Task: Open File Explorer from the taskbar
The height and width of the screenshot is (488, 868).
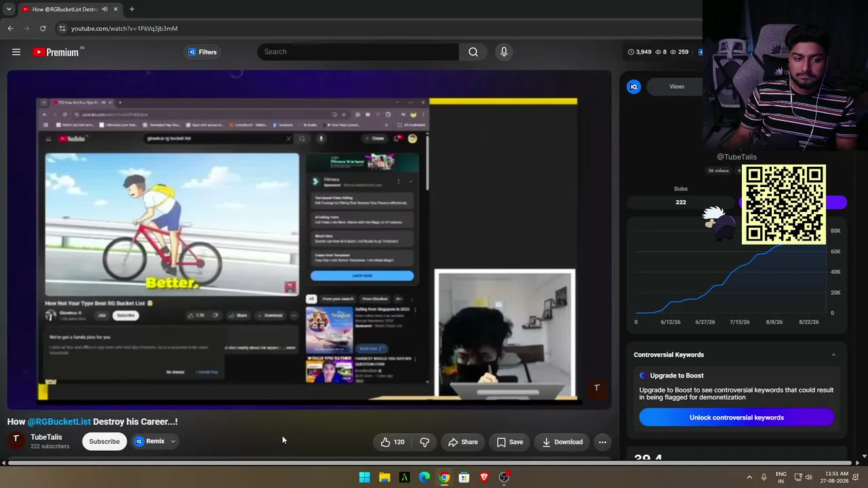Action: pos(384,477)
